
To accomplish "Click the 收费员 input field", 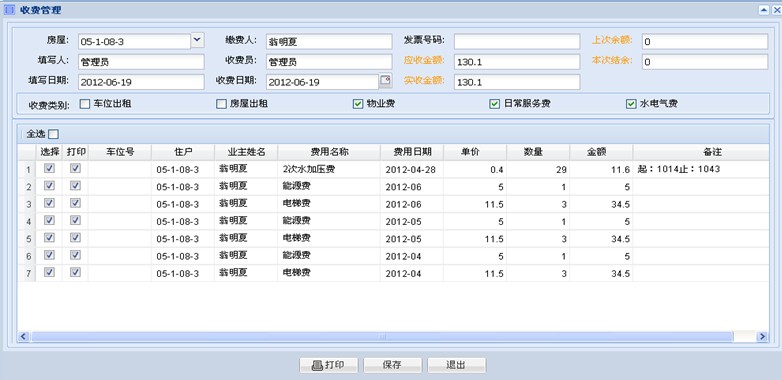I will coord(329,62).
